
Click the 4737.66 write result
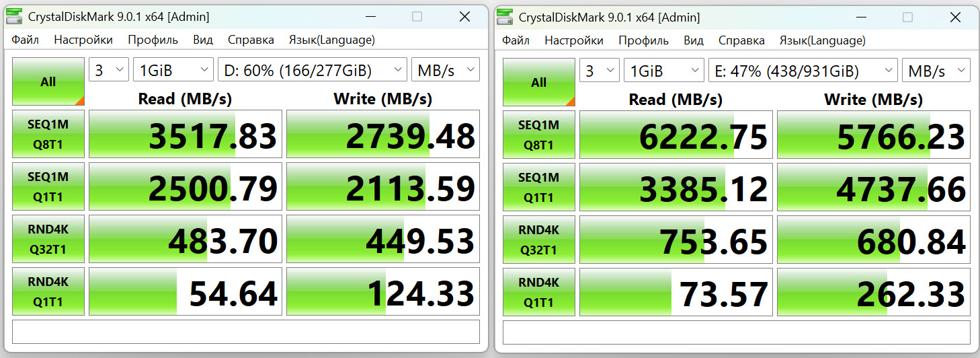(x=874, y=187)
